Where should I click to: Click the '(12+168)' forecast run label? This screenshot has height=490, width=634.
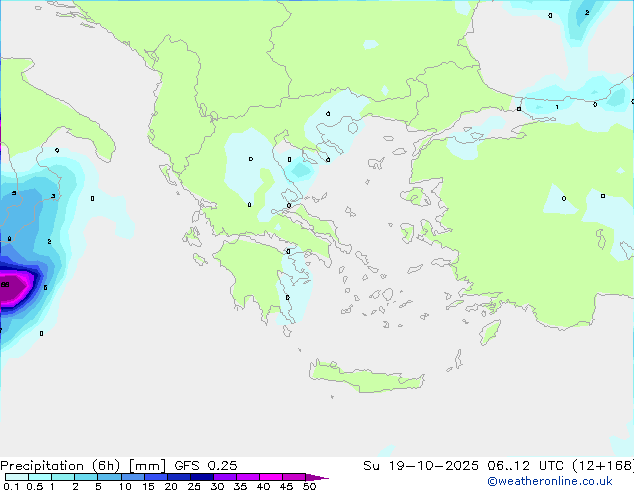pos(603,466)
